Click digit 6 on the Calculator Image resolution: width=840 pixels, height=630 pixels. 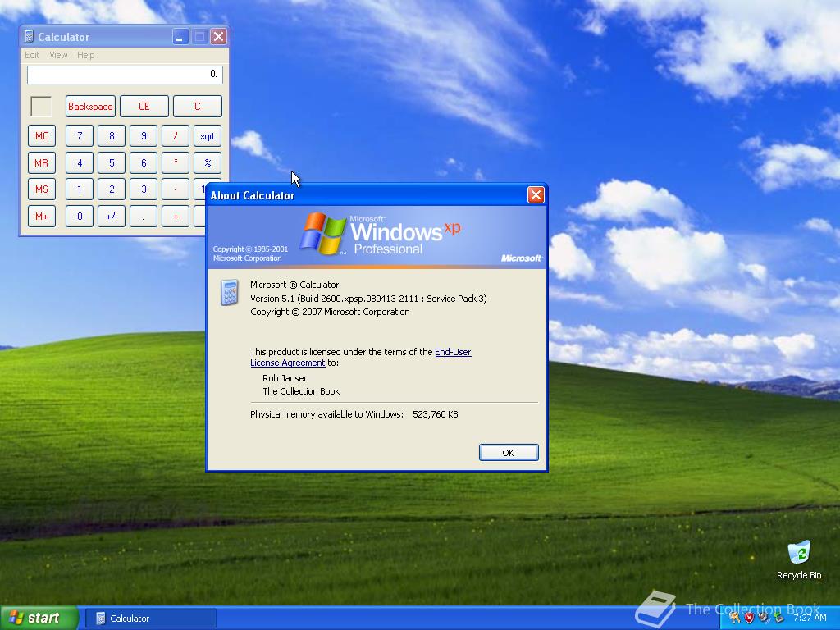point(144,163)
